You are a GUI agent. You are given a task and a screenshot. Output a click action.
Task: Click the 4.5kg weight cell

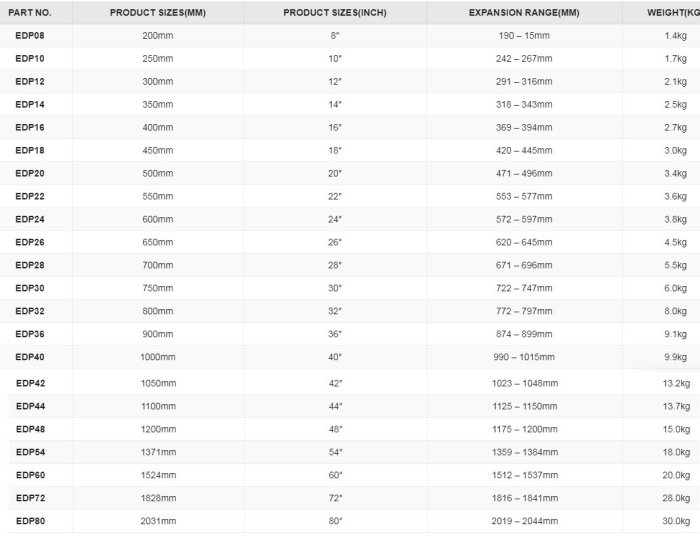(x=676, y=242)
